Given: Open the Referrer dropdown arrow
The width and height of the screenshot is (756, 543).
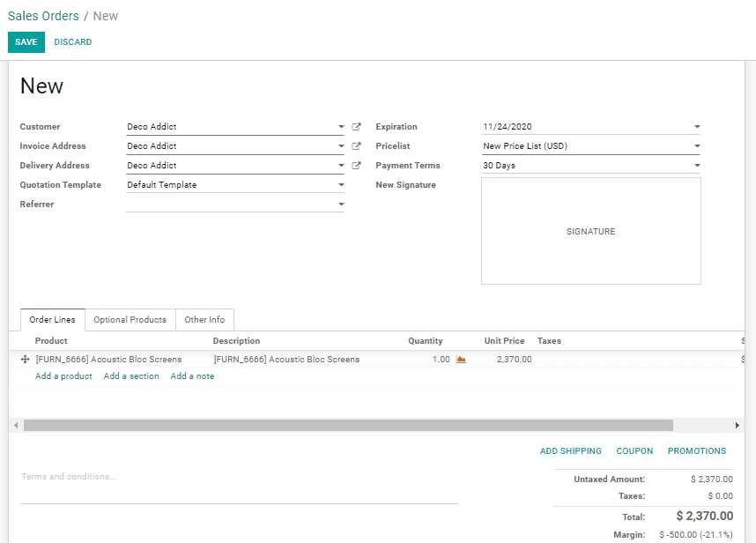Looking at the screenshot, I should (341, 204).
